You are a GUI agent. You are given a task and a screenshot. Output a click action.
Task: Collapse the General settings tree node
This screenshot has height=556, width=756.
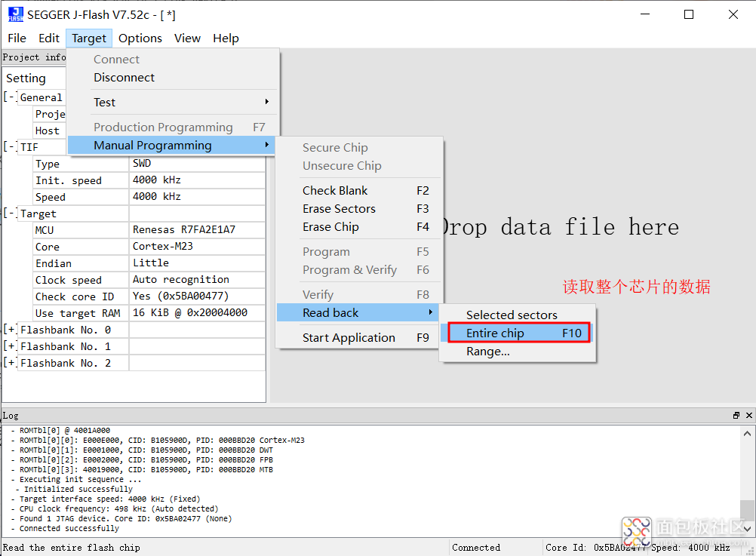10,97
